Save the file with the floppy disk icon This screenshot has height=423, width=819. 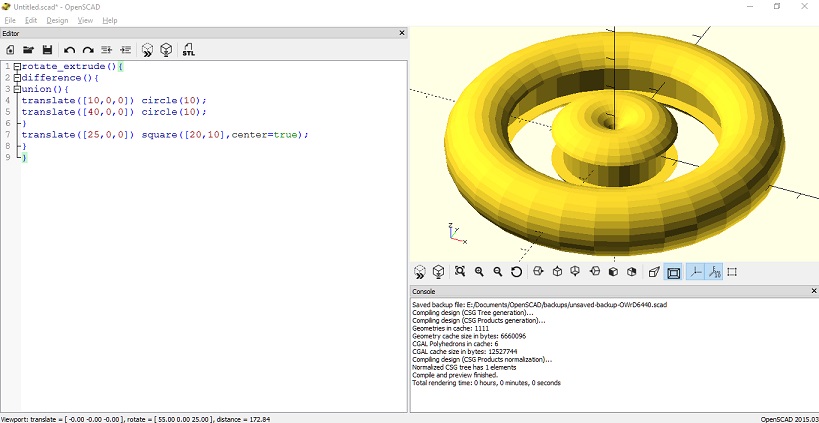[47, 50]
